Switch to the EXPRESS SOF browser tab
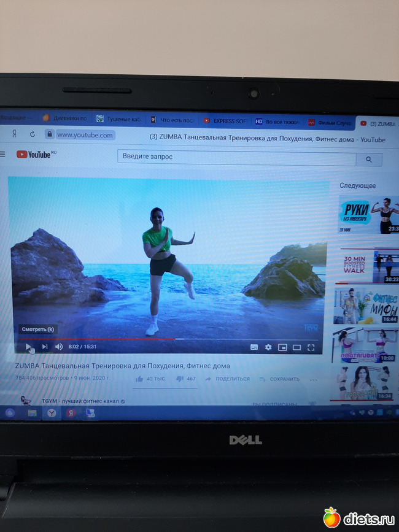Viewport: 399px width, 532px height. coord(226,121)
